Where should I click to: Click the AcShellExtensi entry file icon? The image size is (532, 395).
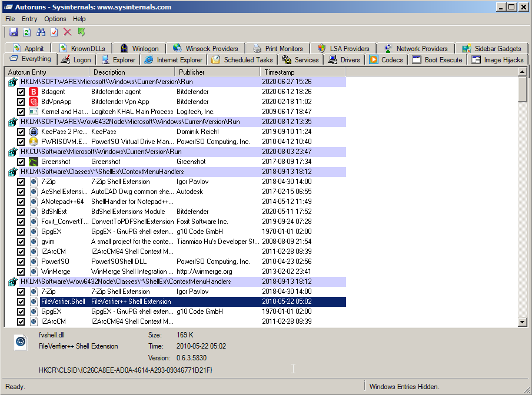[x=33, y=192]
